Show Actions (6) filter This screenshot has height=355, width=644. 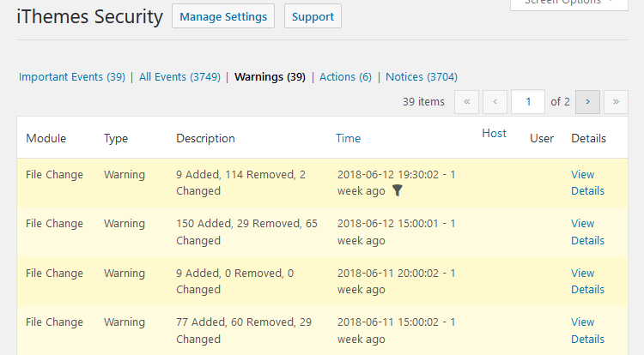point(345,77)
